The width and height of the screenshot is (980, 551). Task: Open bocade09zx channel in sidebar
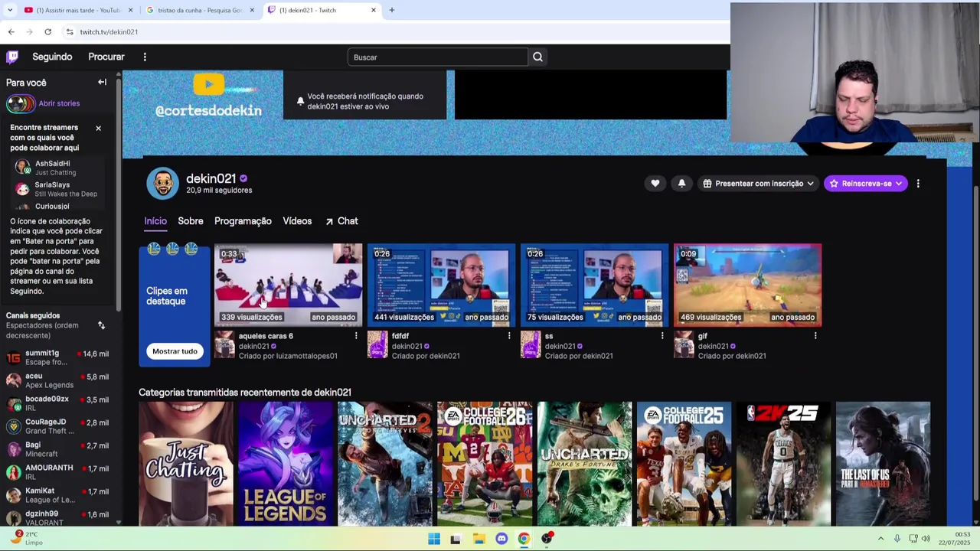[57, 403]
